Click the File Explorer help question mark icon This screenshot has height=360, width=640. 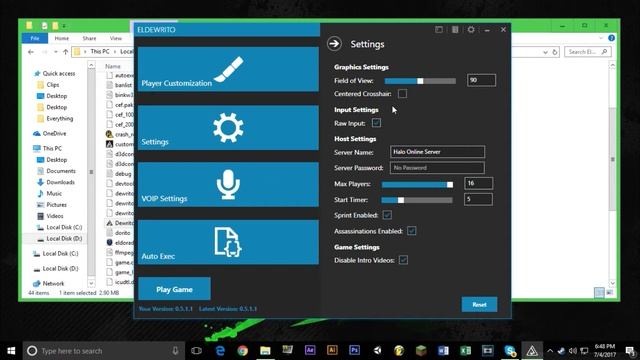611,38
